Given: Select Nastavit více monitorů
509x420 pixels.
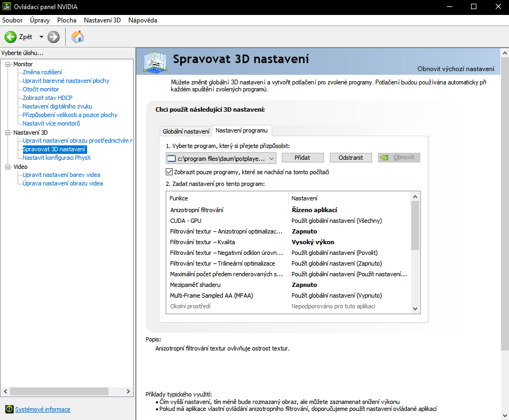Looking at the screenshot, I should point(51,123).
